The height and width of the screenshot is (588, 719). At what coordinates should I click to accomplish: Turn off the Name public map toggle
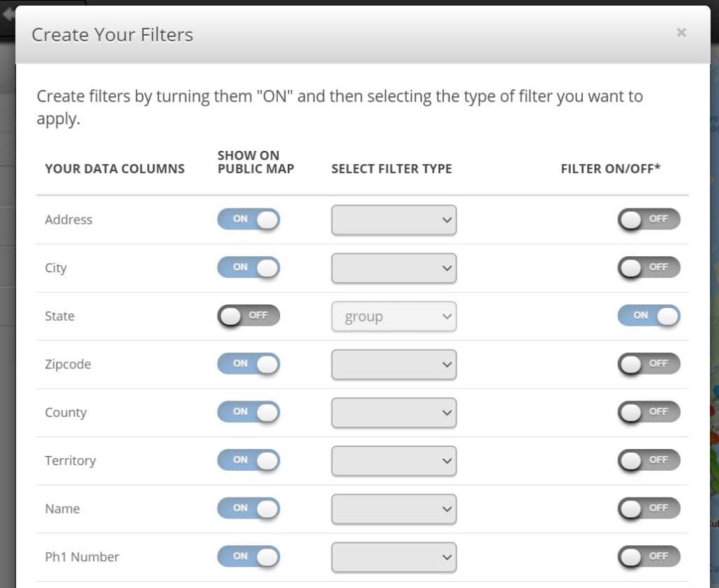pyautogui.click(x=249, y=509)
